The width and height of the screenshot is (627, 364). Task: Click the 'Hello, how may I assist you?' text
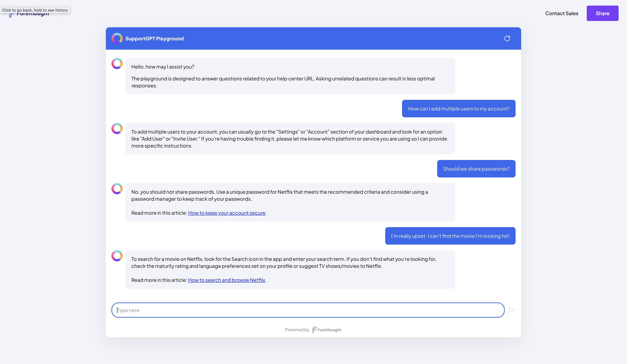pyautogui.click(x=163, y=67)
